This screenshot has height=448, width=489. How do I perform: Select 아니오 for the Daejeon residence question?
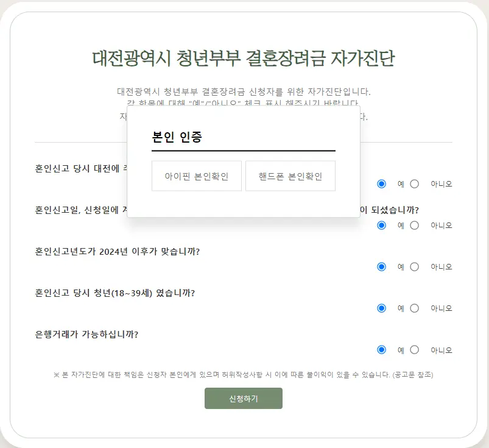(x=414, y=183)
